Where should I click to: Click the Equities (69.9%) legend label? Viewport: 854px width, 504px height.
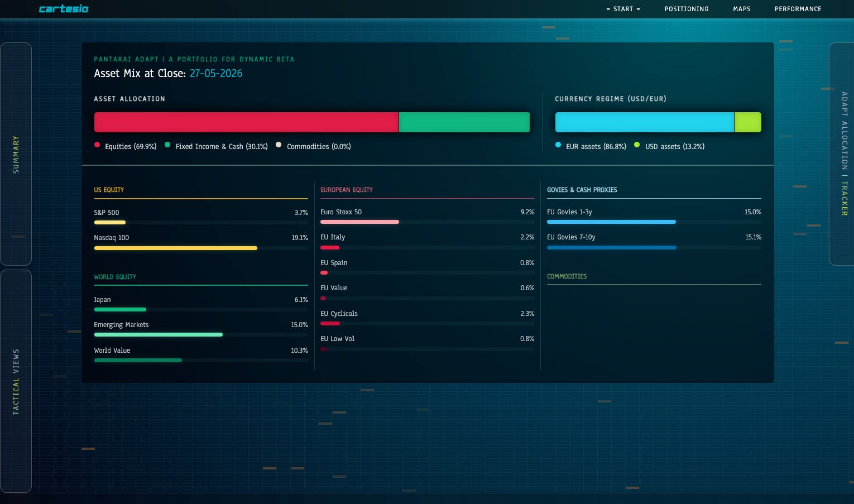tap(131, 146)
